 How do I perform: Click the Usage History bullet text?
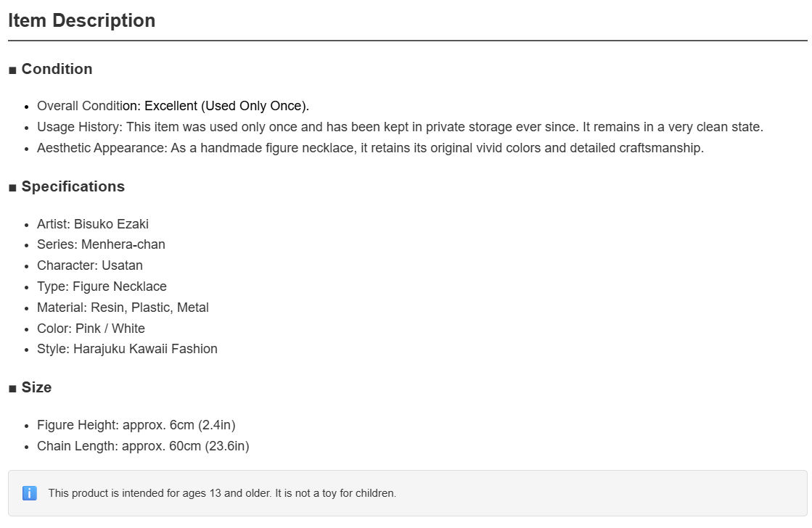(400, 127)
